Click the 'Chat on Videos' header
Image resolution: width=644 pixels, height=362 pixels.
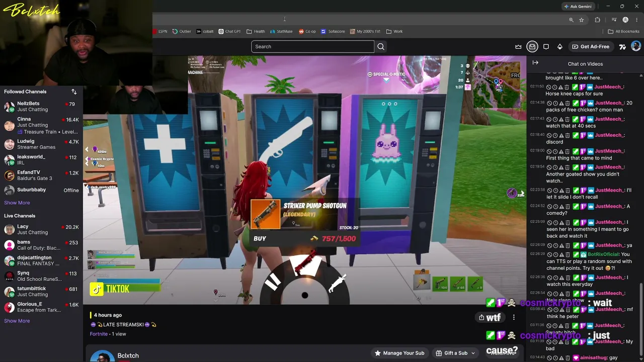coord(585,64)
